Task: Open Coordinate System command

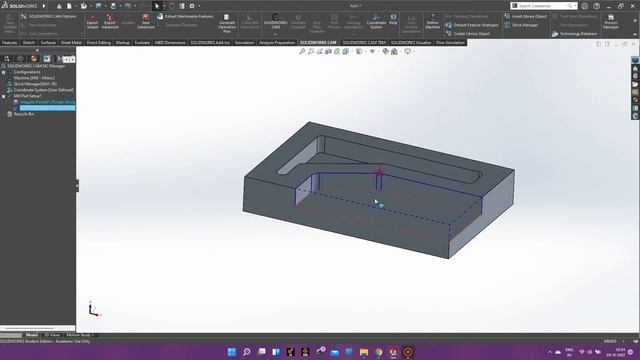Action: [x=376, y=21]
